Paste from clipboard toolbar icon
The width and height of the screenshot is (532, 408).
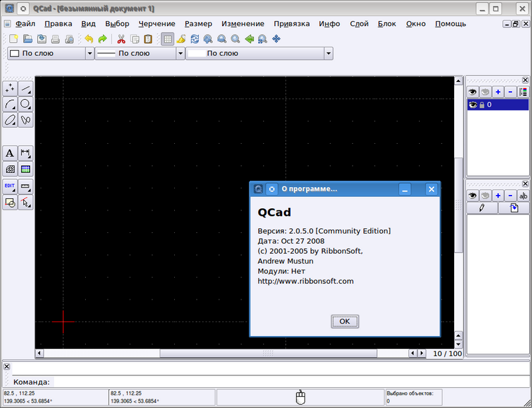[x=148, y=39]
